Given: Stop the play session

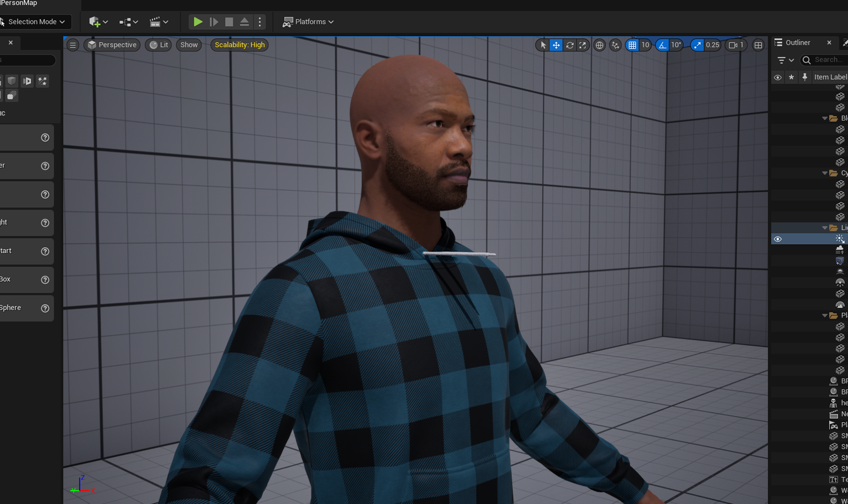Looking at the screenshot, I should pyautogui.click(x=229, y=22).
